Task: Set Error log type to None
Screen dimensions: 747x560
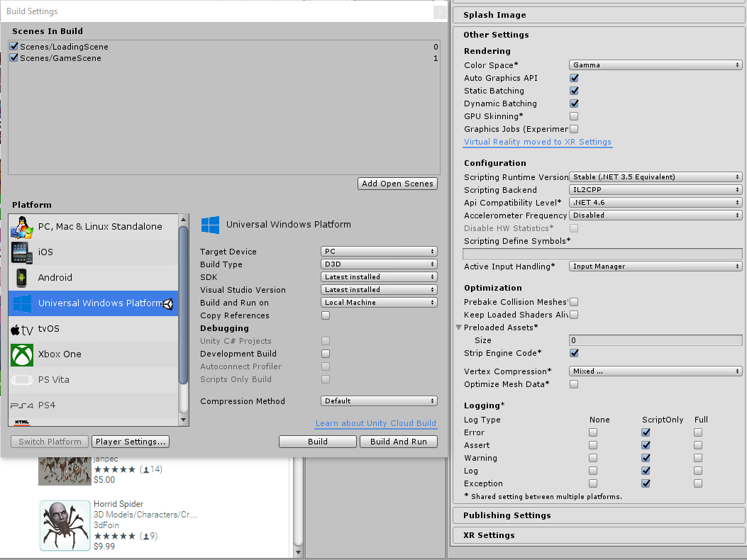Action: coord(593,432)
